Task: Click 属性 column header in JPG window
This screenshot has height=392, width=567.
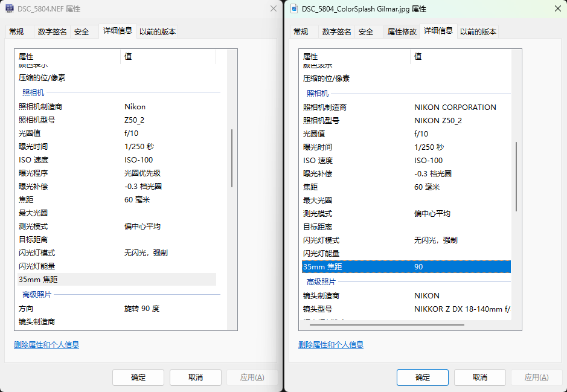Action: 354,56
